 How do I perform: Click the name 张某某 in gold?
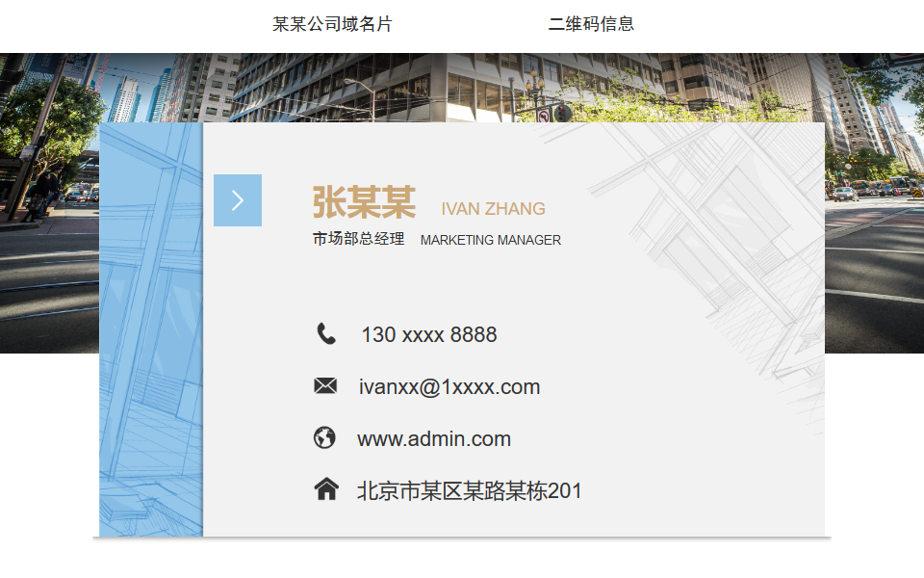click(364, 203)
